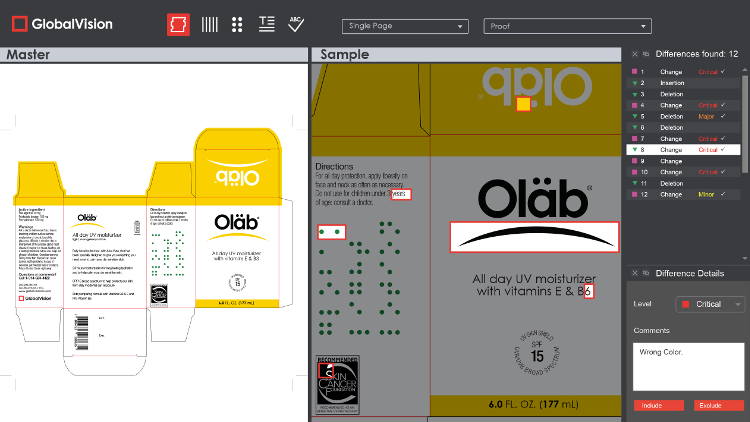Open the braille inspection mode icon

(x=237, y=24)
